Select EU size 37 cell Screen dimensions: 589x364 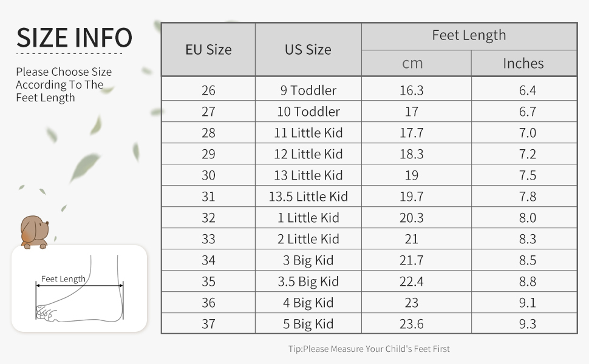[208, 323]
